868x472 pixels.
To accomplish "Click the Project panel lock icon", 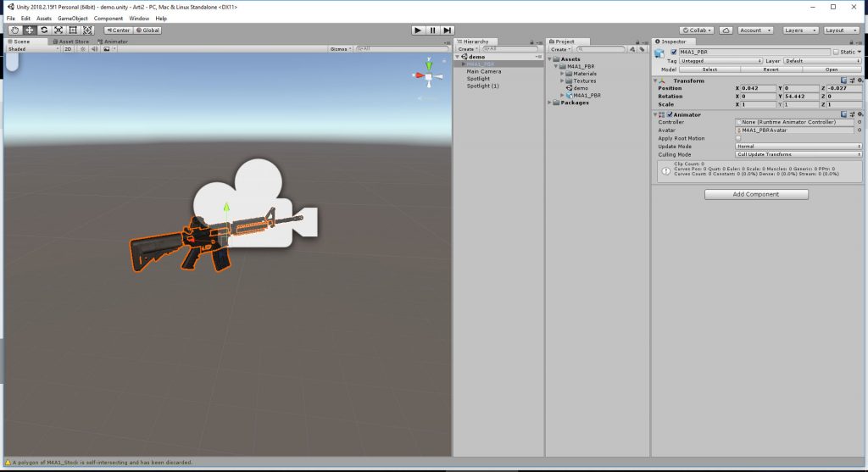I will click(x=637, y=42).
